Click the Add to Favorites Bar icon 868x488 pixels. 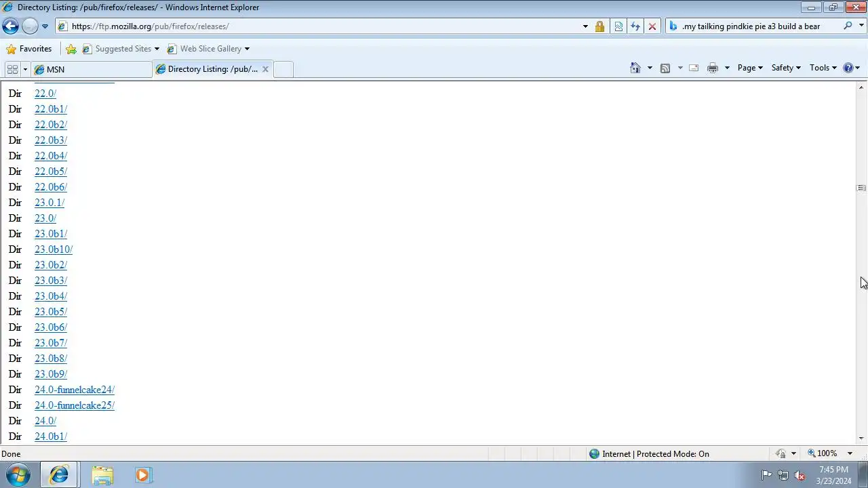71,49
